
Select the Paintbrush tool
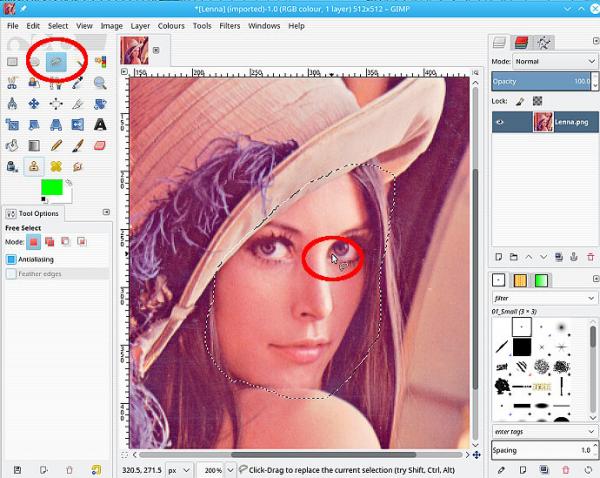point(78,145)
